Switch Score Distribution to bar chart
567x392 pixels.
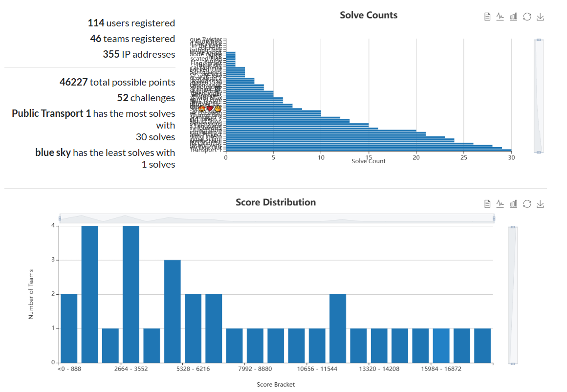[513, 204]
